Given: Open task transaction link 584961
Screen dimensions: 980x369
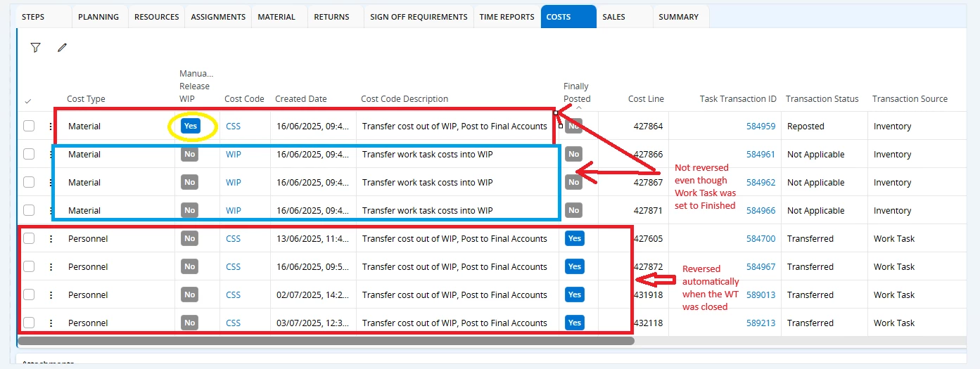Looking at the screenshot, I should (761, 155).
